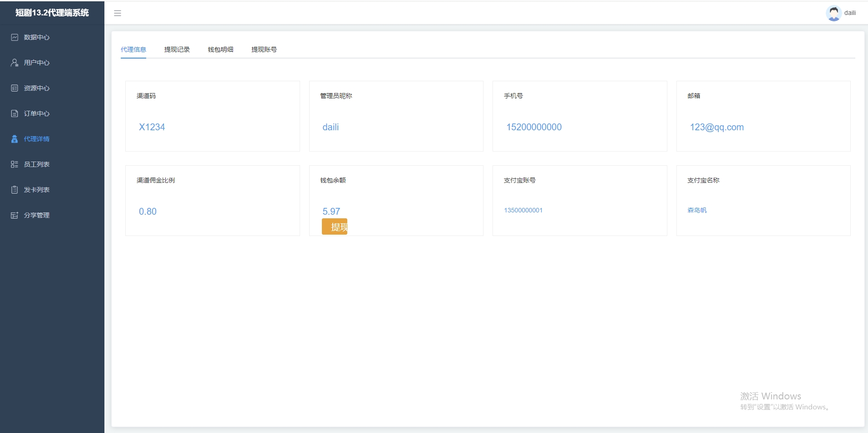This screenshot has width=868, height=433.
Task: Switch to the 提现账号 tab
Action: (264, 49)
